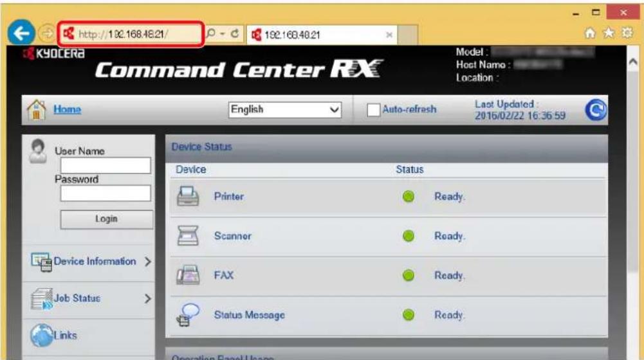Click the Password input field
Image resolution: width=644 pixels, height=360 pixels.
pos(106,194)
